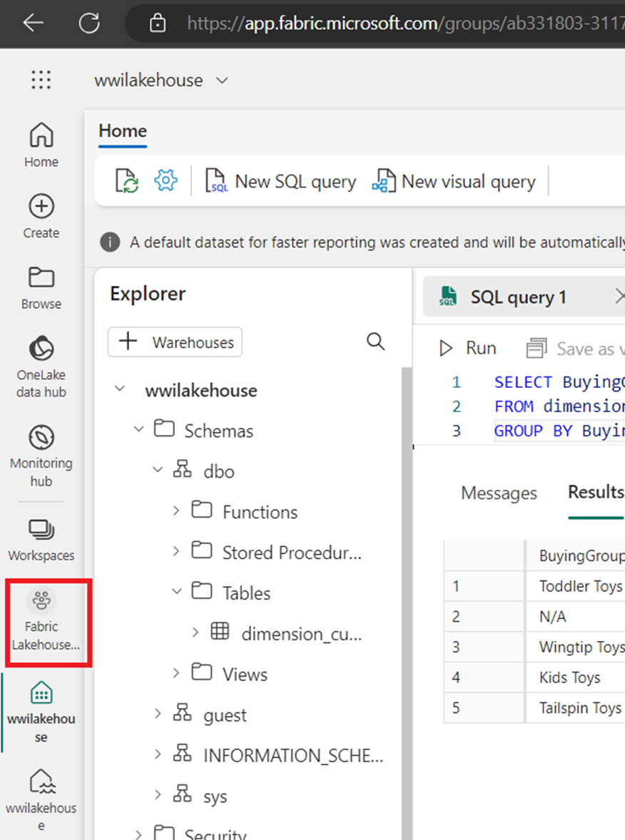This screenshot has width=625, height=840.
Task: Close the SQL query 1 tab
Action: pos(619,296)
